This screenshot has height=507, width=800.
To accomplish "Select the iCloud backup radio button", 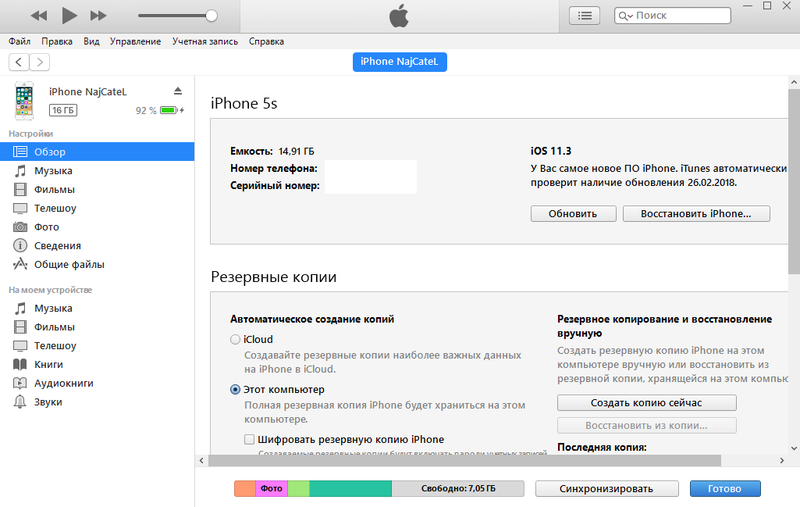I will [x=235, y=339].
